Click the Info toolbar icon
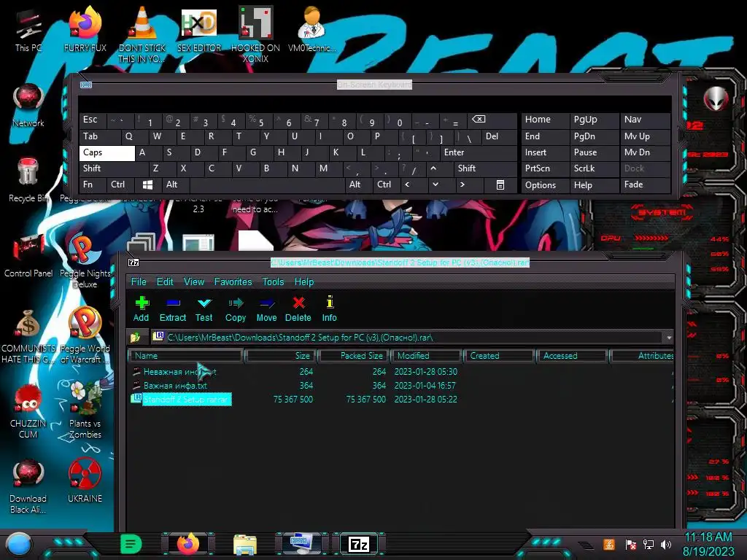The image size is (747, 560). (329, 309)
